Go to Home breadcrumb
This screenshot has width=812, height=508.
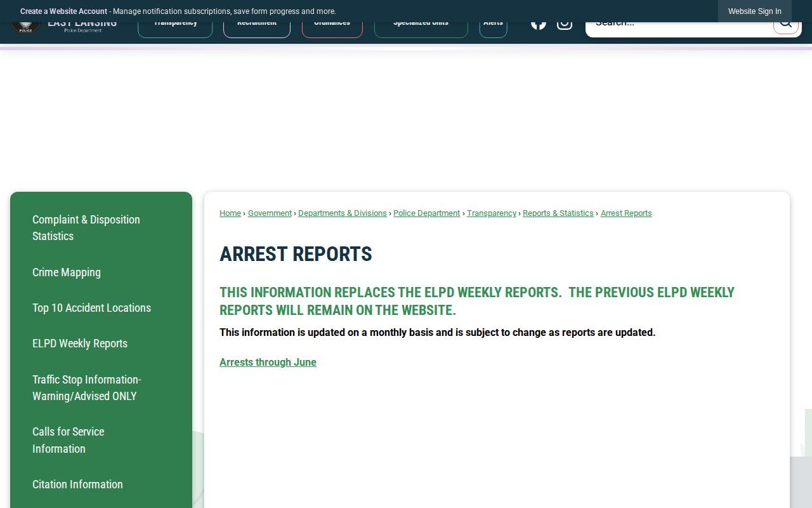[x=230, y=213]
